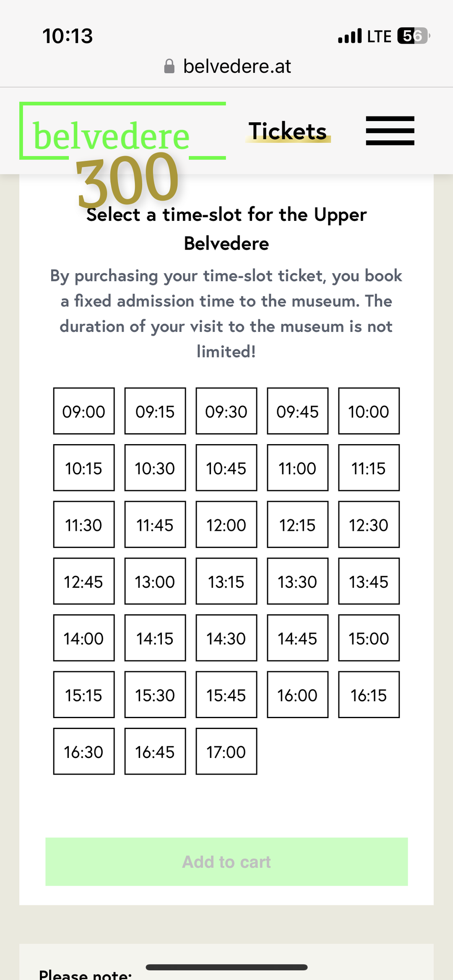Select the 16:15 time slot
Image resolution: width=453 pixels, height=980 pixels.
coord(369,695)
